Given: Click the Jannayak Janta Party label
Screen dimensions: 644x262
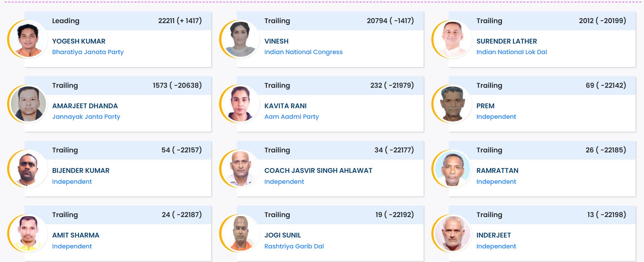Looking at the screenshot, I should [86, 117].
